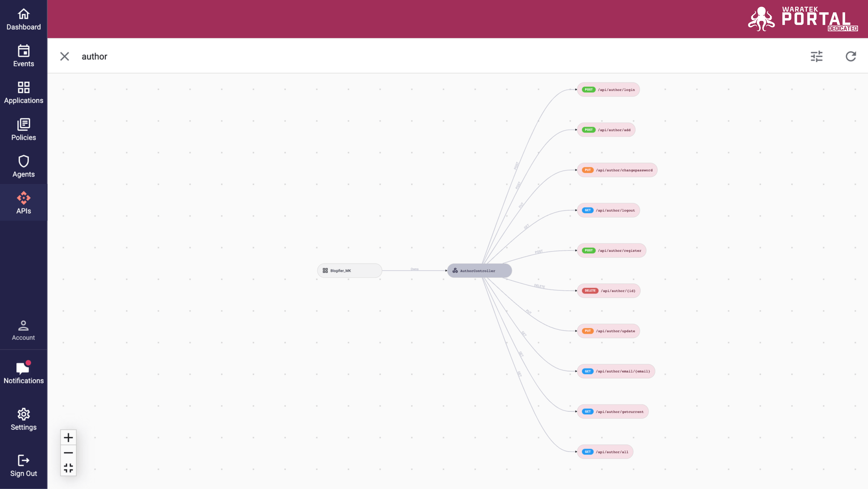Viewport: 868px width, 489px height.
Task: Select the DELETE /api/author/{id} endpoint
Action: click(609, 291)
